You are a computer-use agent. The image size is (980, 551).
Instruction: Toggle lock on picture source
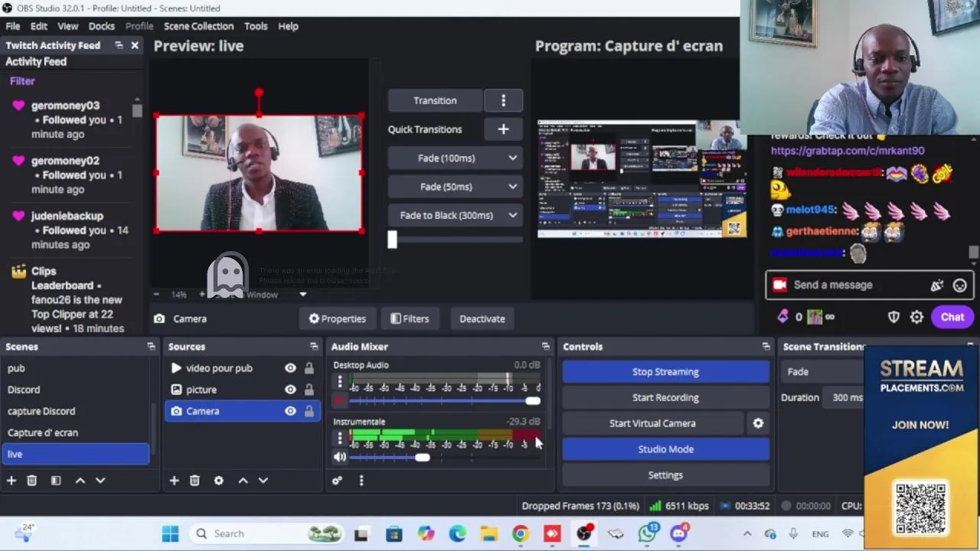309,390
